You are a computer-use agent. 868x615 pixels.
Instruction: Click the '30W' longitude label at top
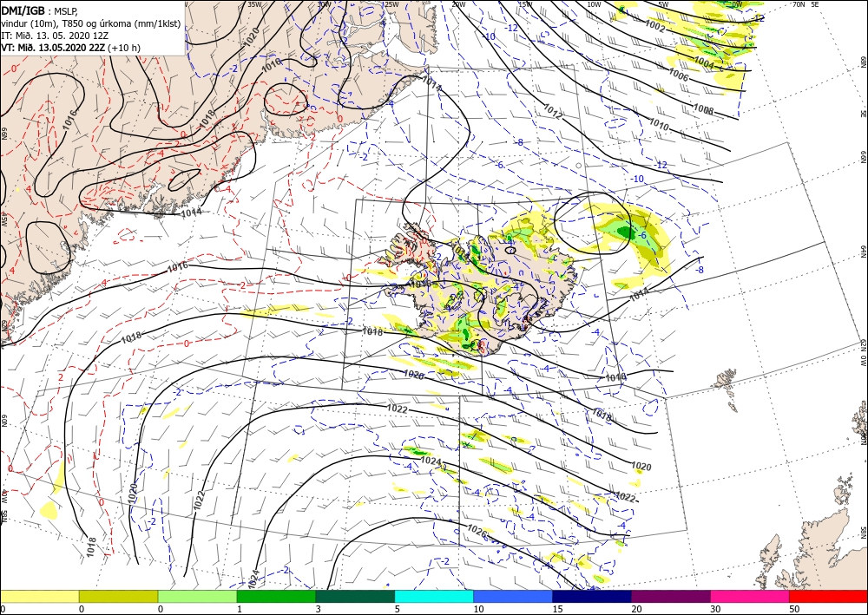[x=325, y=3]
